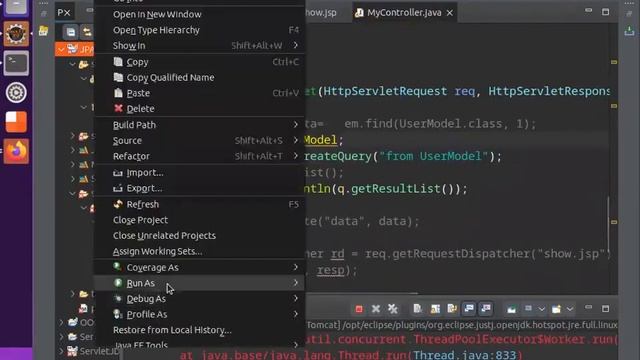Open the Source submenu
This screenshot has width=640, height=360.
[x=200, y=140]
